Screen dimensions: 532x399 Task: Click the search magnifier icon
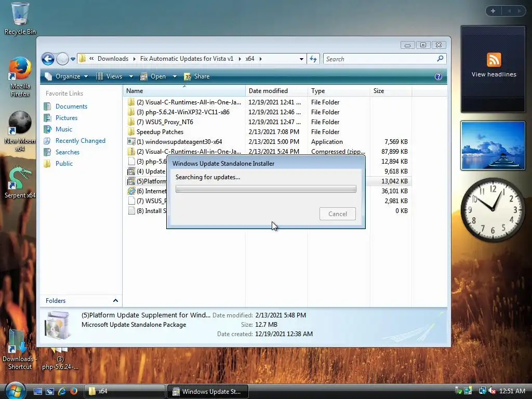(x=441, y=59)
